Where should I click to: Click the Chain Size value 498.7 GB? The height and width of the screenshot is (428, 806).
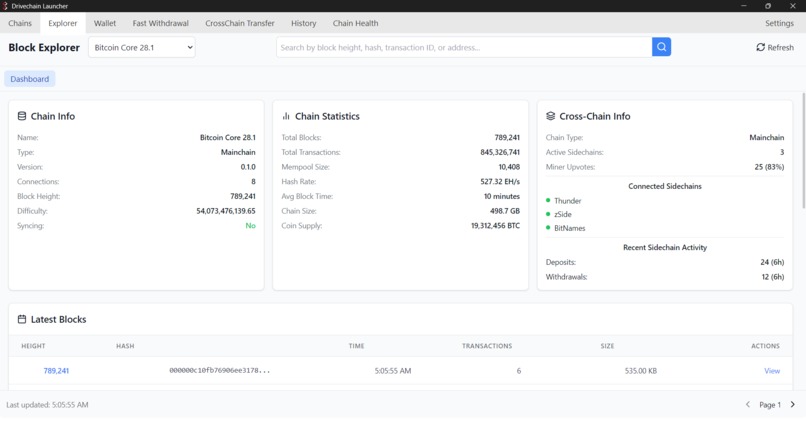(x=505, y=211)
